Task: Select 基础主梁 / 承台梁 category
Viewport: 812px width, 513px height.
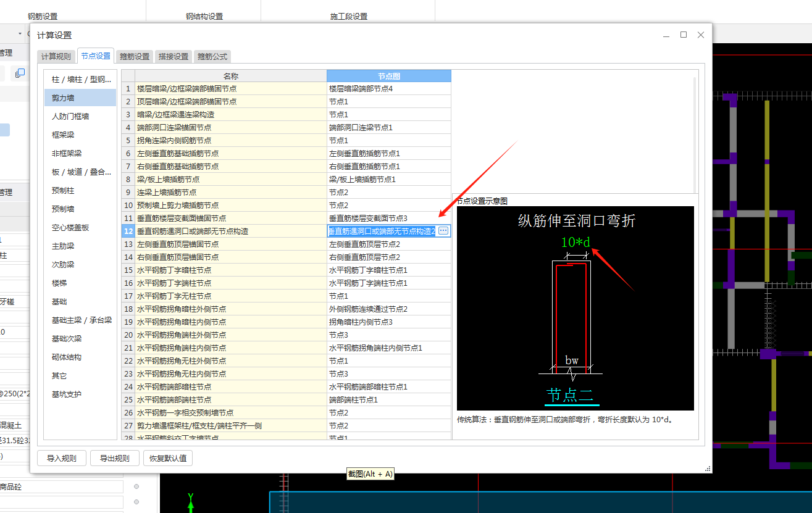Action: 80,320
